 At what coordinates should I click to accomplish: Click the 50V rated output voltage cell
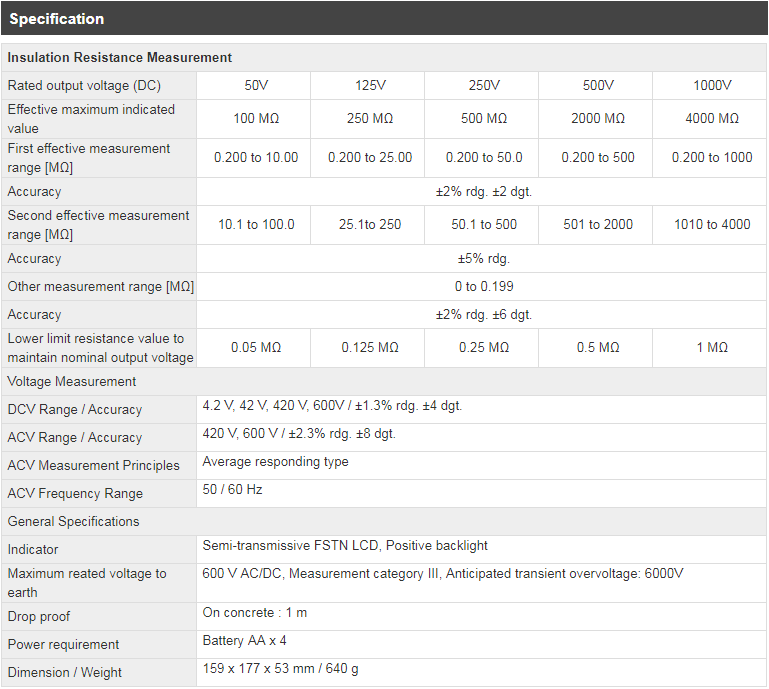[x=256, y=86]
